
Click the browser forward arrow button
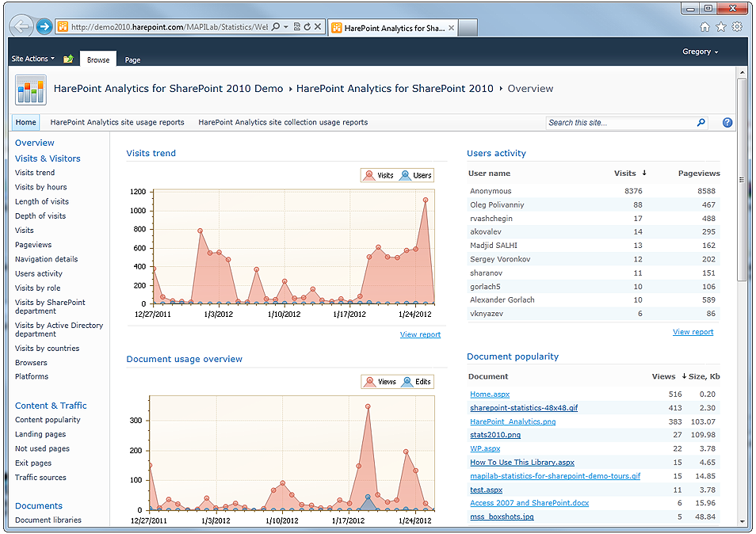[x=44, y=27]
